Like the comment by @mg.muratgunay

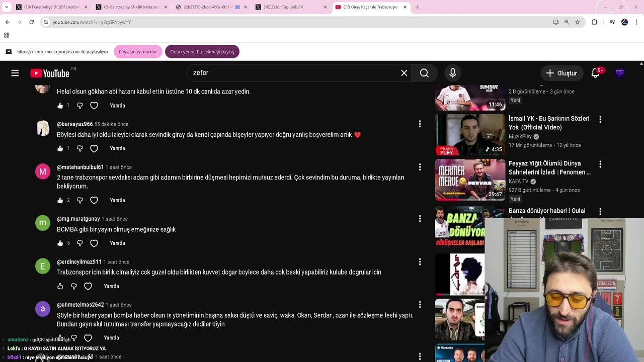(60, 243)
